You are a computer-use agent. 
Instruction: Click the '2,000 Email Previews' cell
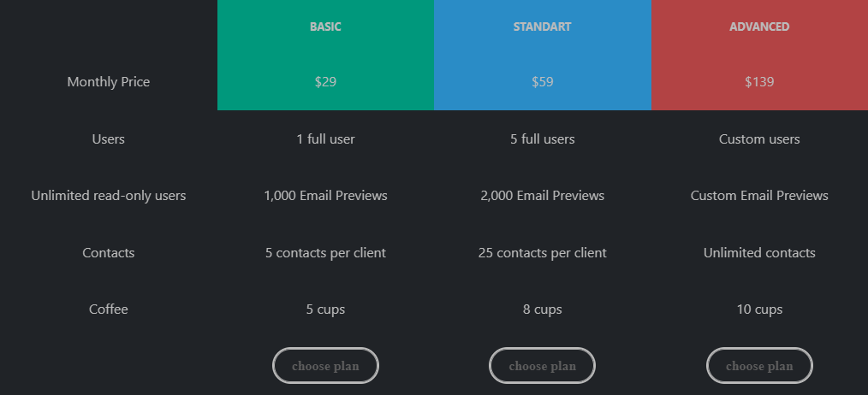click(x=543, y=196)
